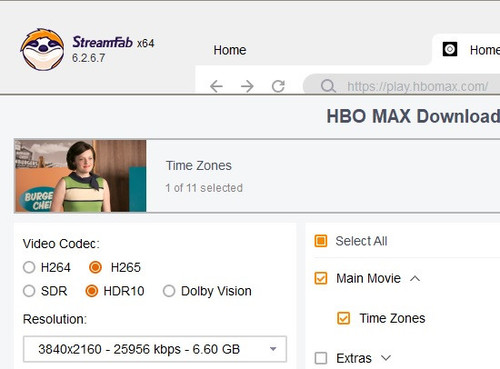Select the H265 video codec
Image resolution: width=500 pixels, height=369 pixels.
(x=95, y=267)
